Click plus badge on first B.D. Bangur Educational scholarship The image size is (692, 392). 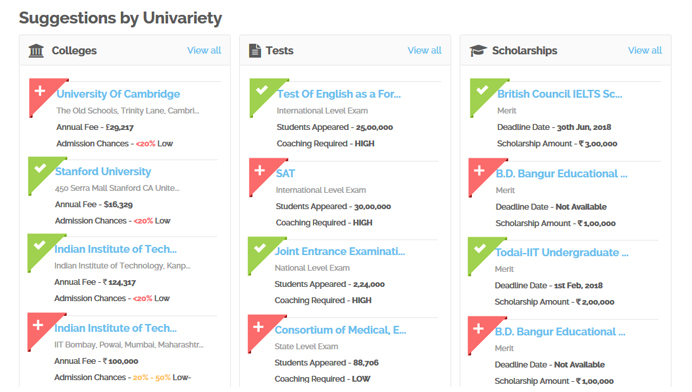pos(480,170)
